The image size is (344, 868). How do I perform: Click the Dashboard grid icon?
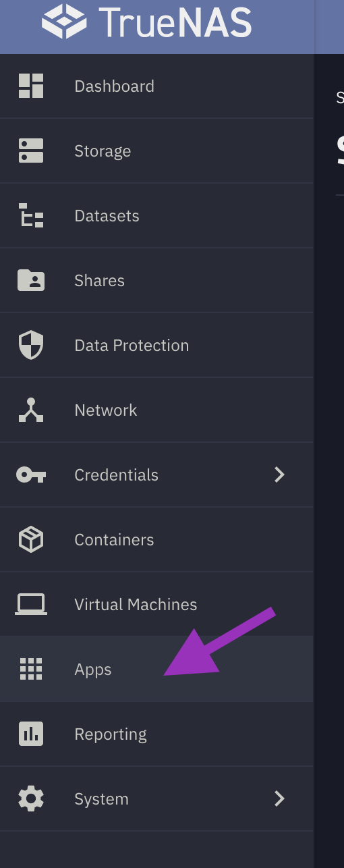coord(31,86)
